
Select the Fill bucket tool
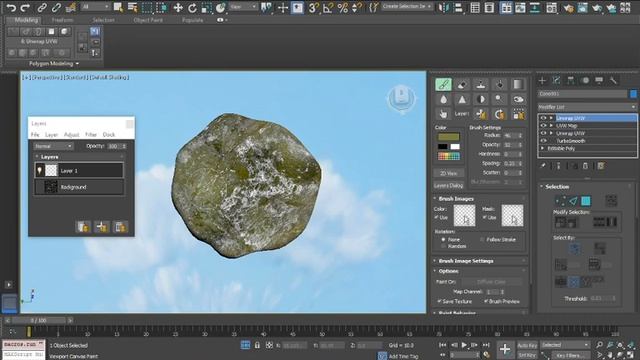(x=499, y=84)
